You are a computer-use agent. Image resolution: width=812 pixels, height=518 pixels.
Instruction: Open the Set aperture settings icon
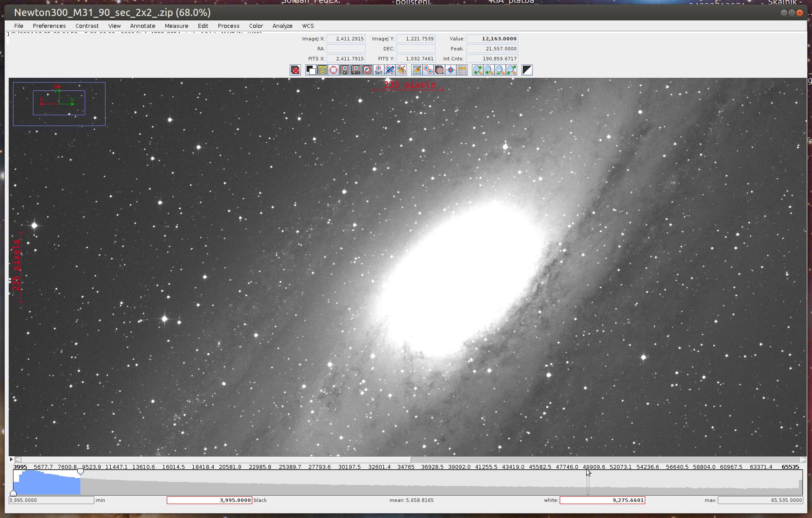(379, 70)
